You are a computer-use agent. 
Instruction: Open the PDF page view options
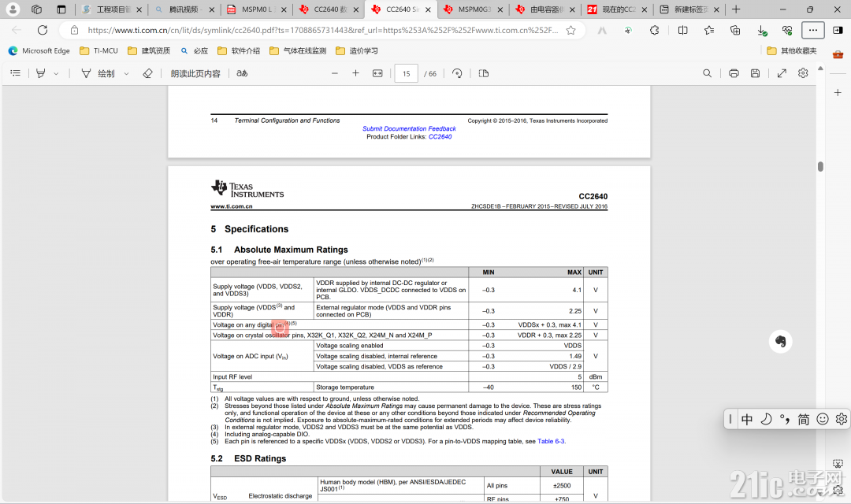tap(484, 73)
